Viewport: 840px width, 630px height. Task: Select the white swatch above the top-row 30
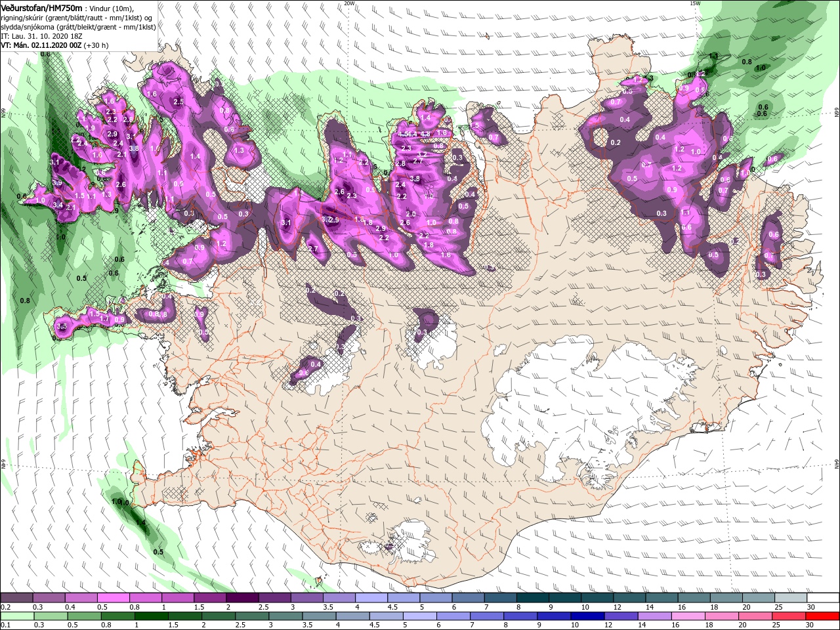coord(824,598)
